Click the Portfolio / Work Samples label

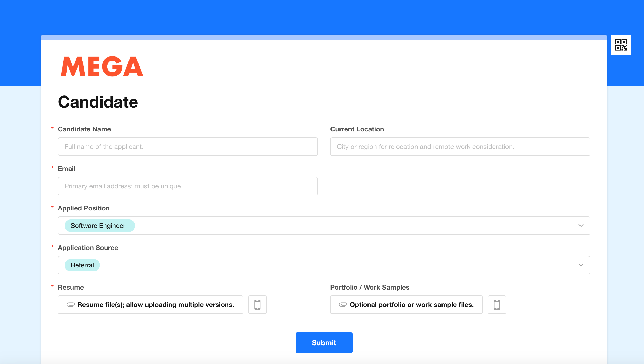tap(370, 287)
